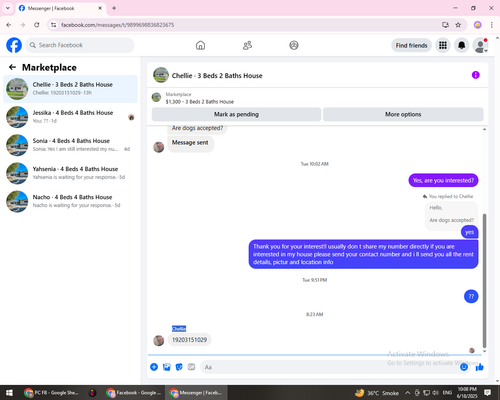Click the facebook.com address bar URL
This screenshot has width=500, height=400.
117,25
